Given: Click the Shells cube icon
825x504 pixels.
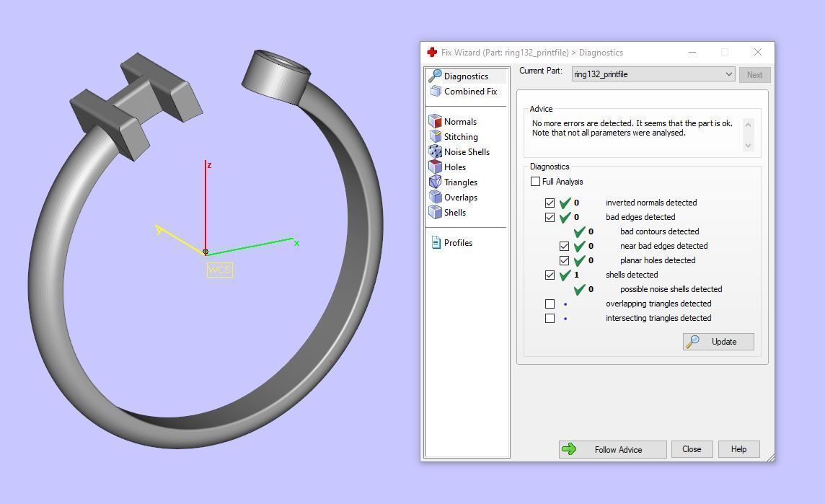Looking at the screenshot, I should 435,212.
